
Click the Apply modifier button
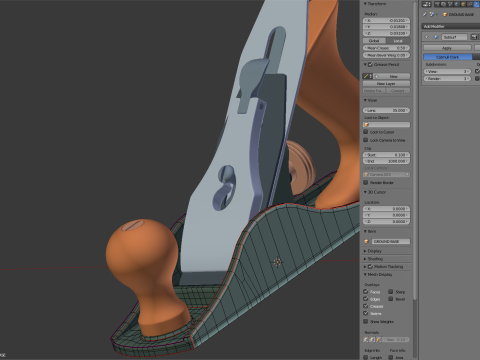[x=448, y=48]
